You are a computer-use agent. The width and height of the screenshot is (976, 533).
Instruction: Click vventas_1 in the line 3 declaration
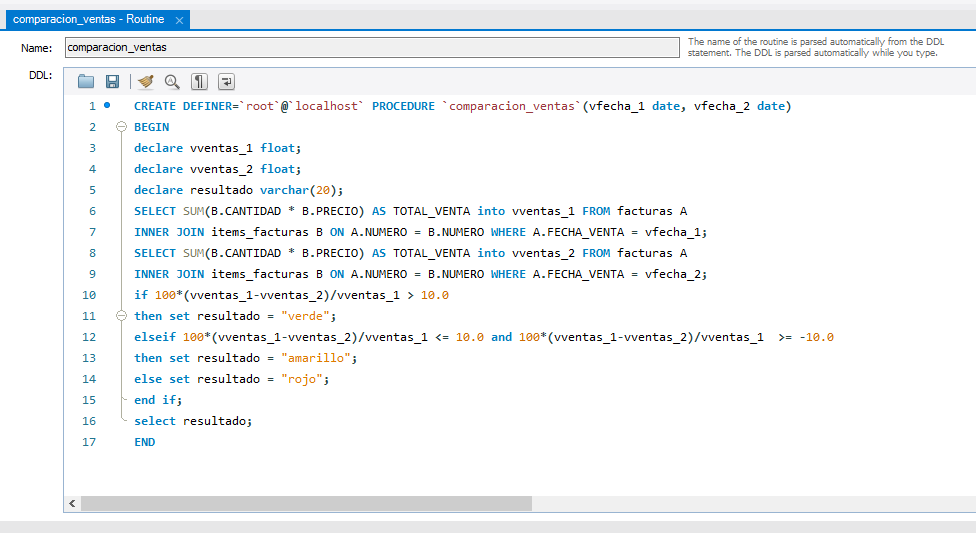pyautogui.click(x=221, y=148)
